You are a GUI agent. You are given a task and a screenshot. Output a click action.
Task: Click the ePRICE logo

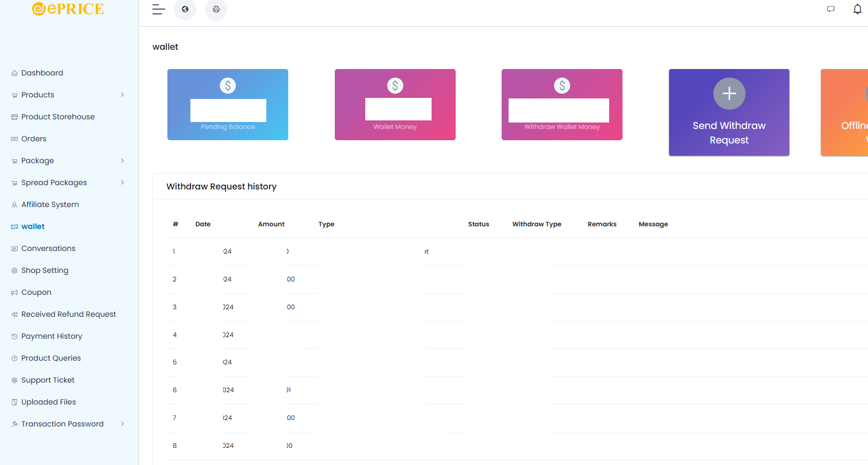tap(68, 9)
